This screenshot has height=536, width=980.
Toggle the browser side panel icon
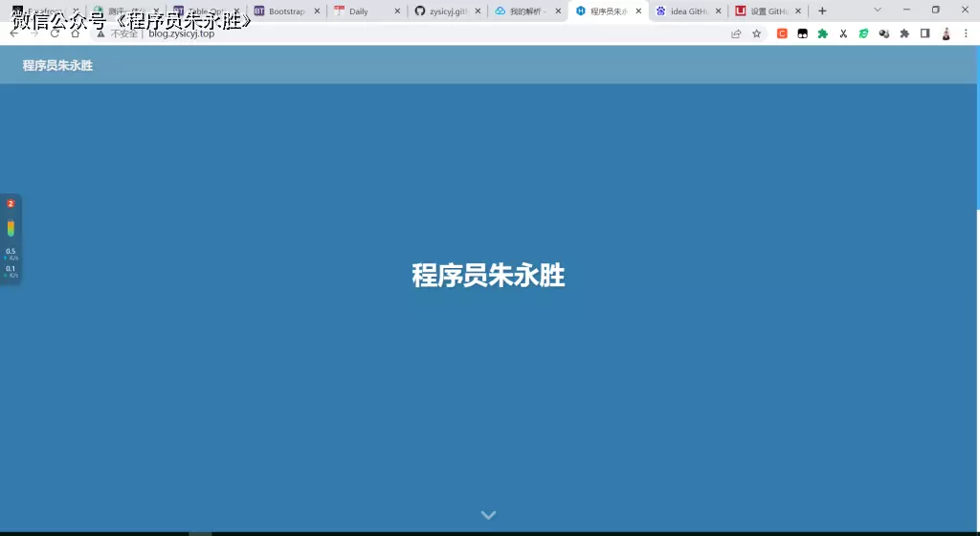[924, 33]
